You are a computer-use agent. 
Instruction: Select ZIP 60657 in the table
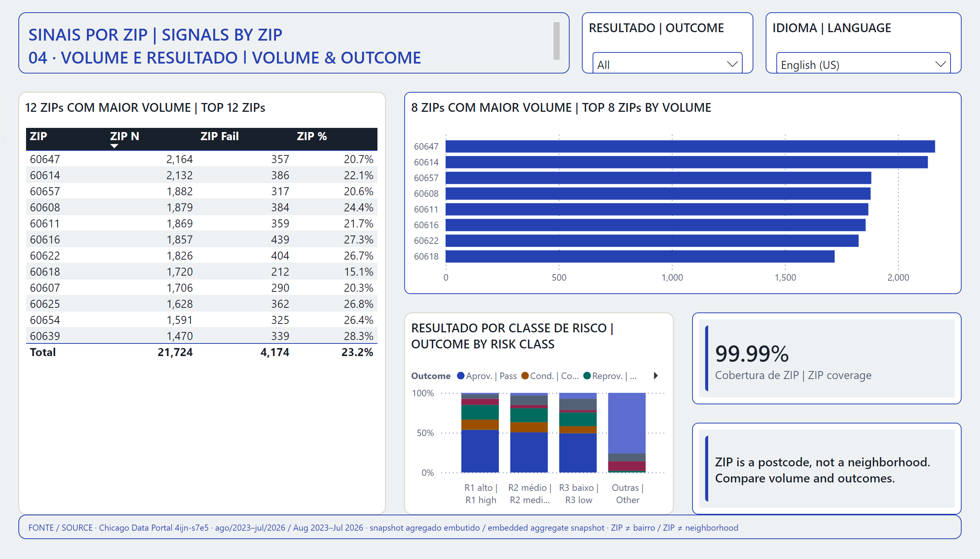[45, 191]
